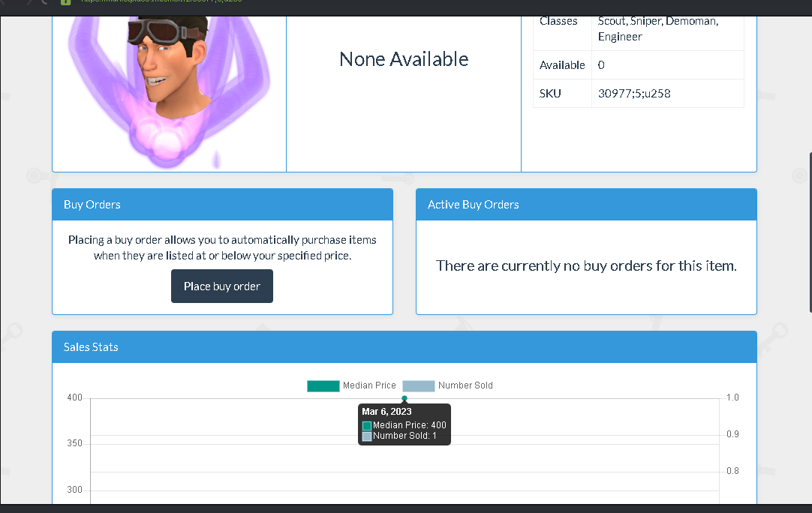This screenshot has height=513, width=812.
Task: Click the Buy Orders panel header
Action: tap(222, 205)
